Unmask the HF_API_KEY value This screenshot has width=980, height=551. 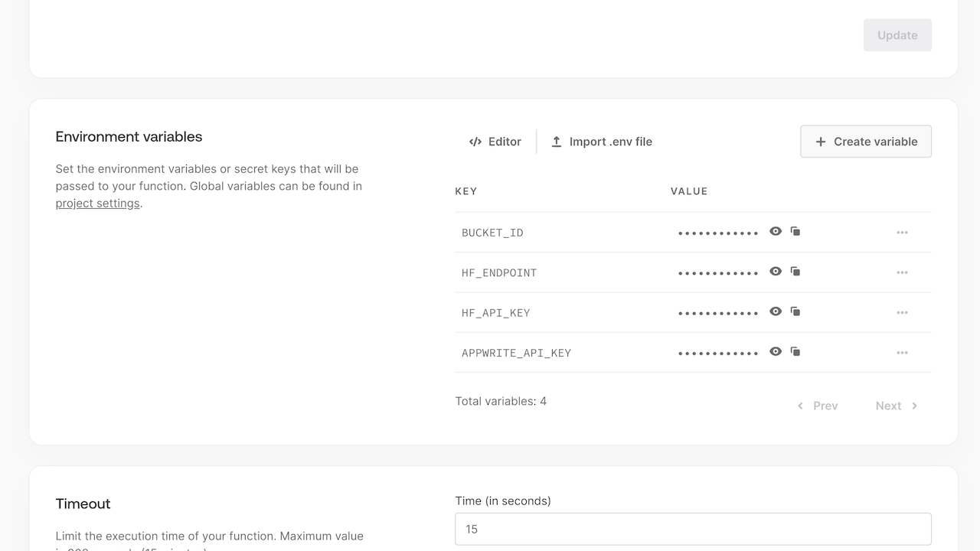coord(776,311)
